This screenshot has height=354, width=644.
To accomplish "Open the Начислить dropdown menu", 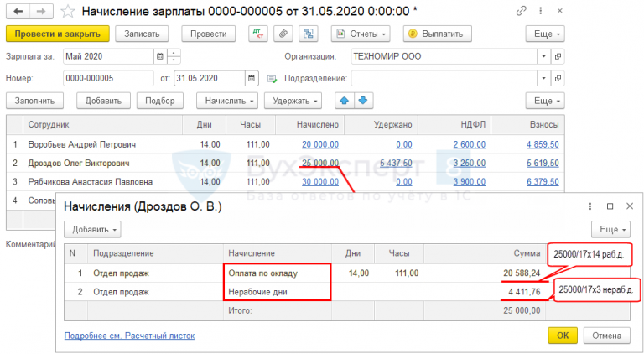I will 227,101.
